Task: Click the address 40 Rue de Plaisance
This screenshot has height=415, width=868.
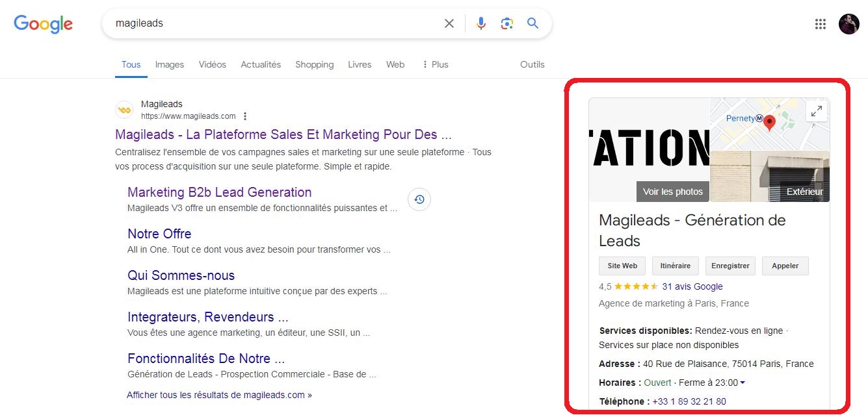Action: pos(728,364)
